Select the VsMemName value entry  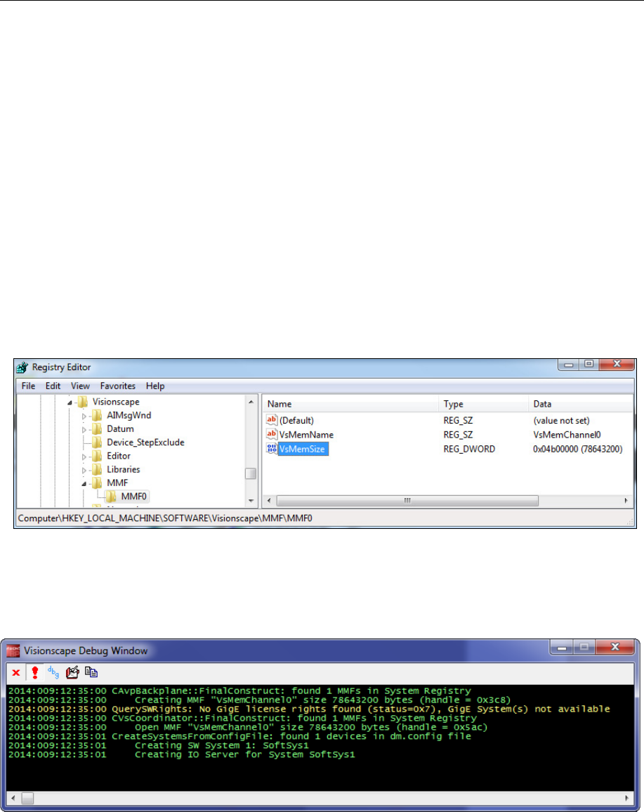point(306,435)
